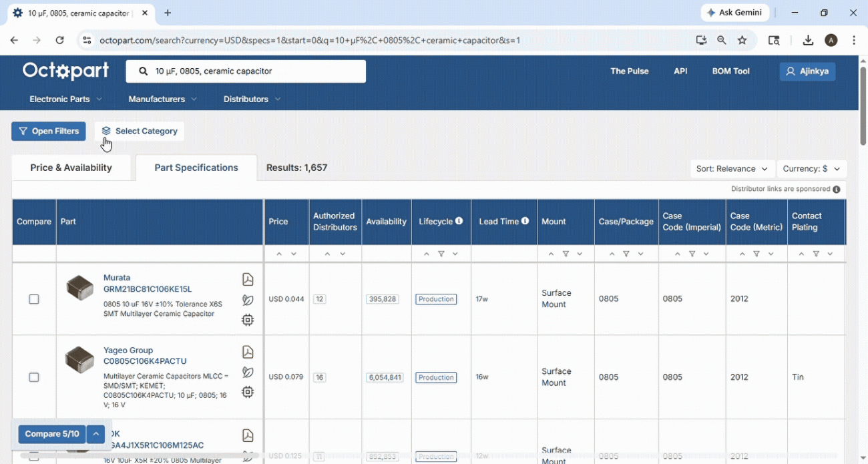
Task: Open the Sort: Relevance dropdown
Action: coord(732,169)
